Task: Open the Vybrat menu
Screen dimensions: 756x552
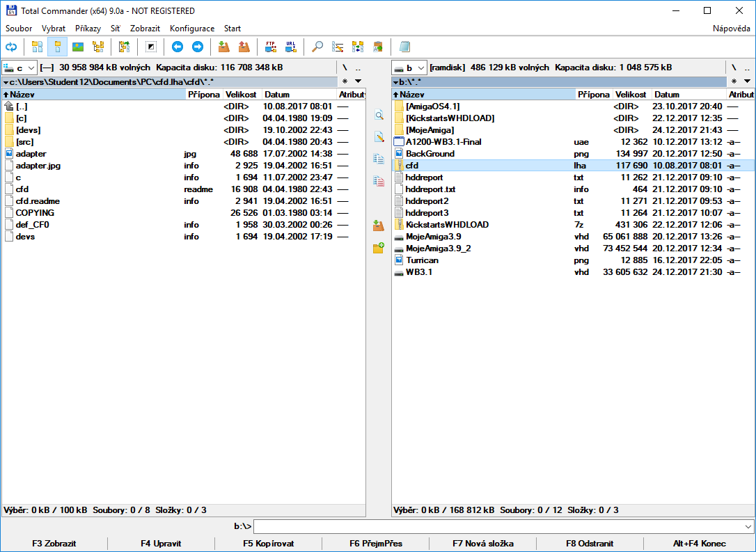Action: 54,29
